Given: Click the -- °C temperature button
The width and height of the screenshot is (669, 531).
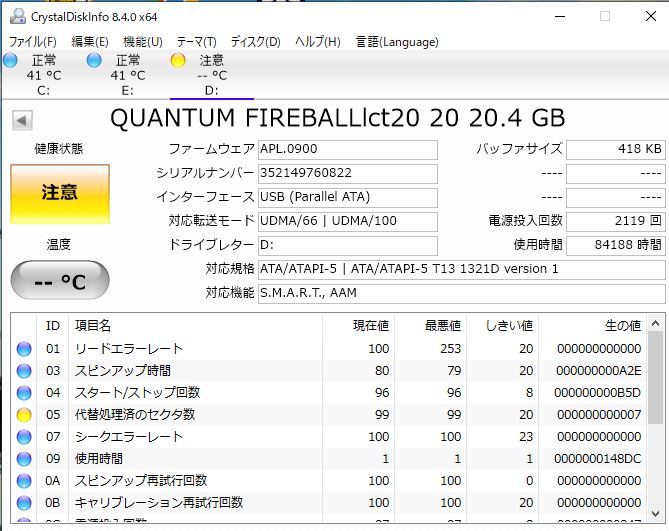Looking at the screenshot, I should (x=60, y=281).
